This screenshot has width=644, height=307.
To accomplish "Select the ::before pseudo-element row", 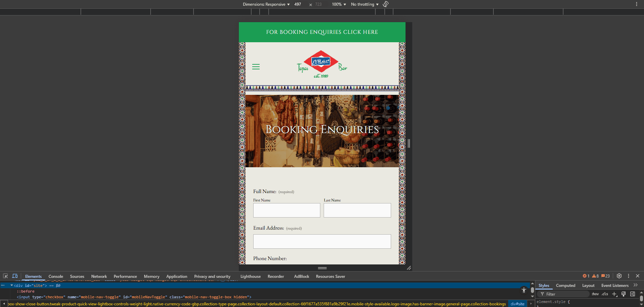I will 25,291.
